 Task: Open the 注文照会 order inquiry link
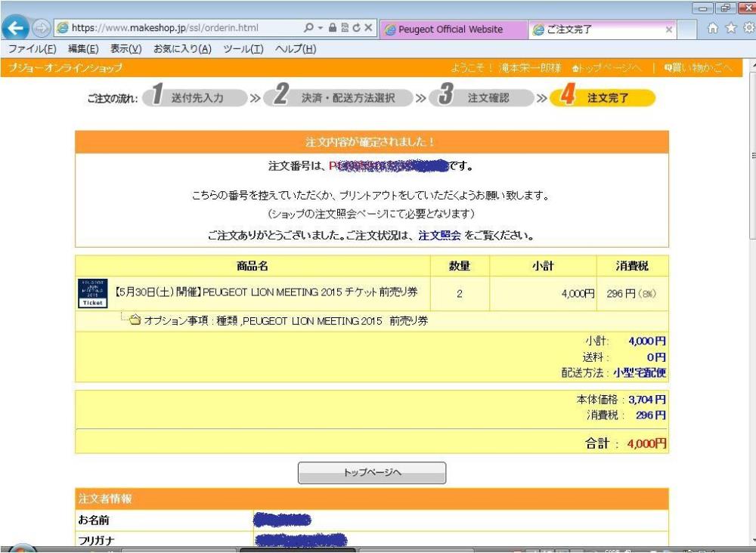pyautogui.click(x=439, y=235)
